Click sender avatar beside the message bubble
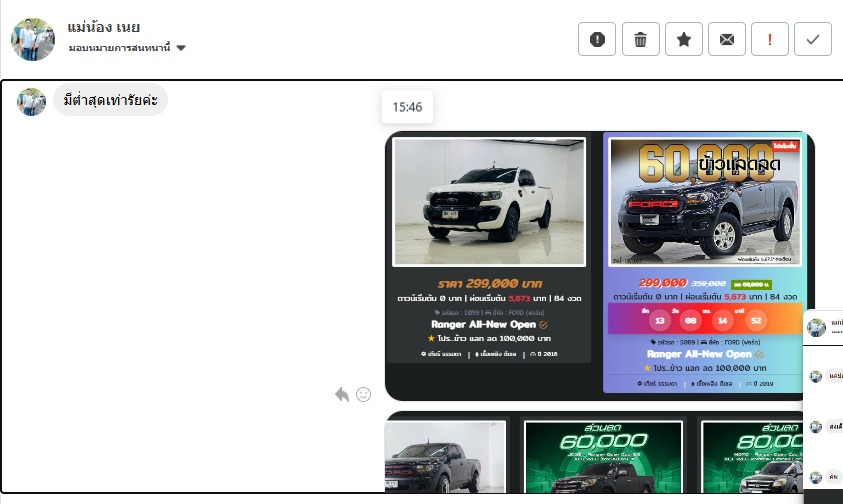 click(x=31, y=102)
